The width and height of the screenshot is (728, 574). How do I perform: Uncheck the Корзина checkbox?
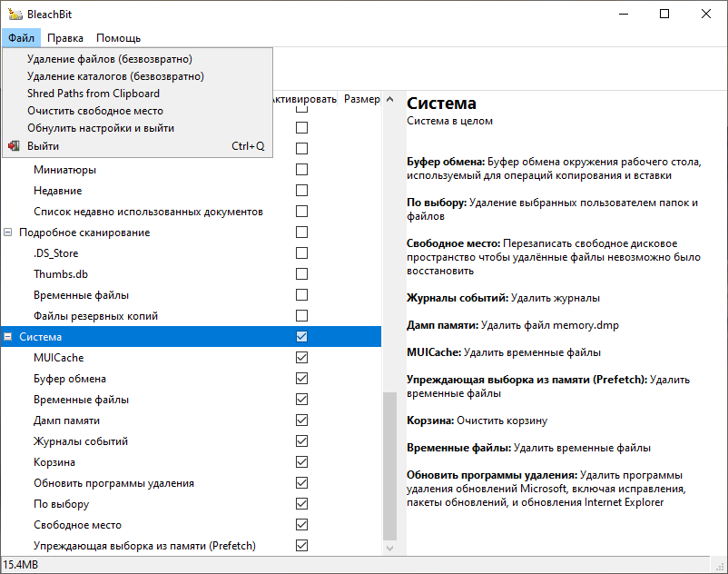coord(301,462)
